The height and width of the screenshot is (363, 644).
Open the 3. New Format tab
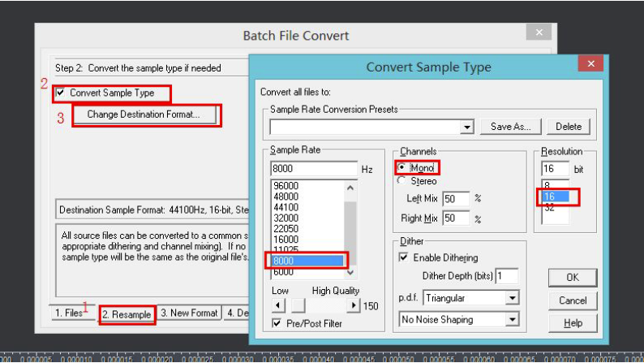(189, 313)
